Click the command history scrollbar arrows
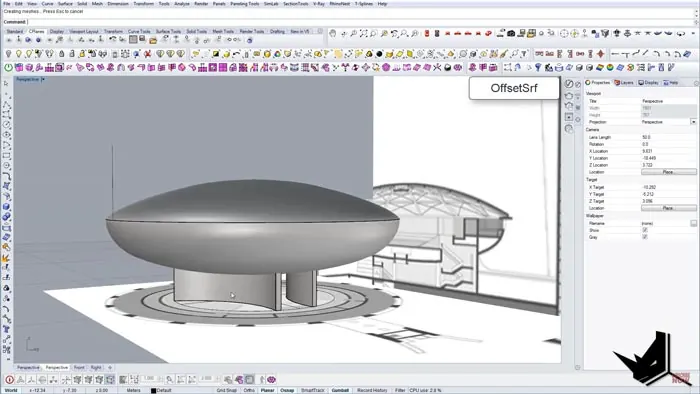Screen dimensions: 700x394 pos(696,12)
